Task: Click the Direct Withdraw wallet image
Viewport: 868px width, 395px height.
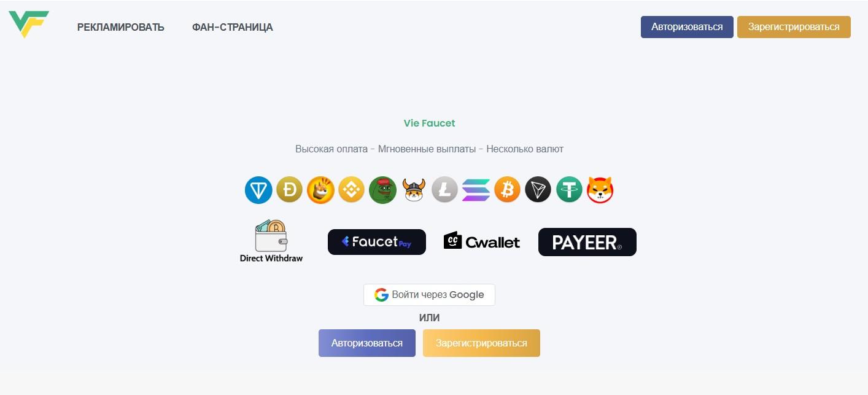Action: (271, 241)
